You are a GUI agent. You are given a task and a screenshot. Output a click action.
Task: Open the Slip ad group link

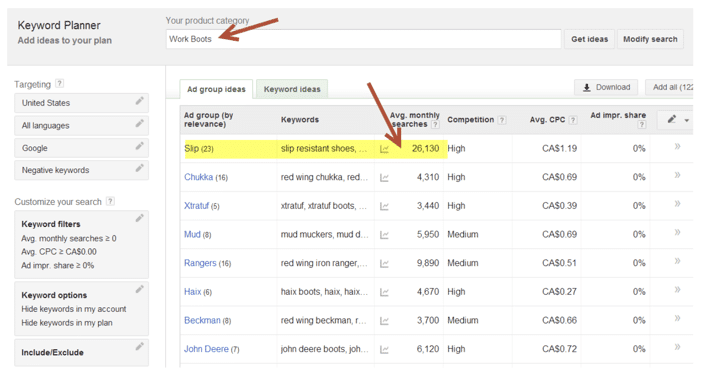[x=192, y=148]
